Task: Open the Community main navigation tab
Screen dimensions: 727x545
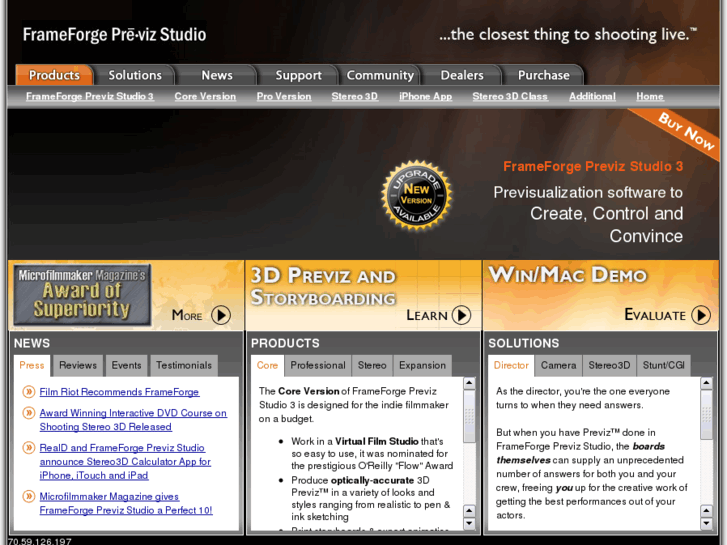Action: (380, 75)
